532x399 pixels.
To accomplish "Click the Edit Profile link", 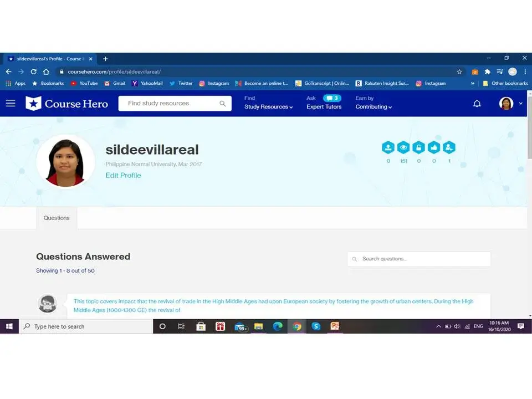I will 123,176.
